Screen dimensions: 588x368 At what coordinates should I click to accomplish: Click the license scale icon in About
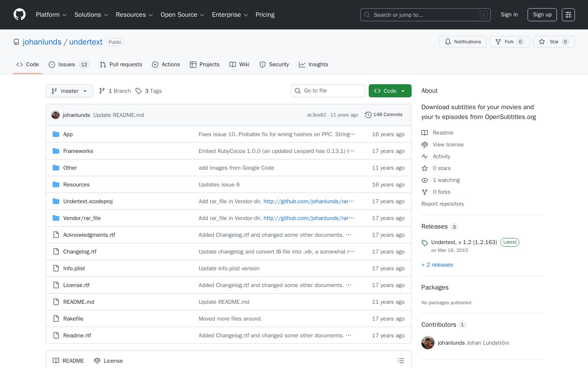click(x=425, y=145)
